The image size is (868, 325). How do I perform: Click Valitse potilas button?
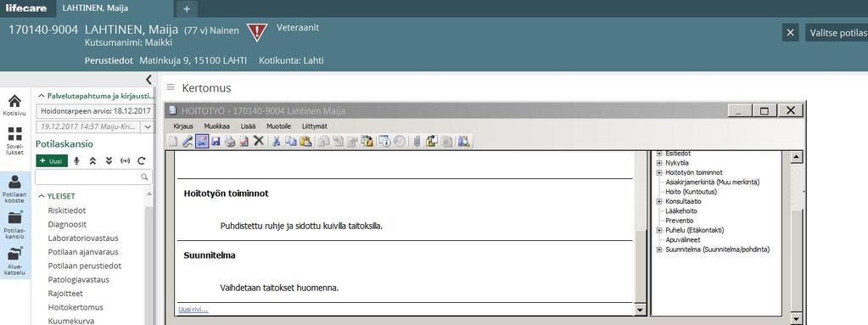click(x=837, y=32)
